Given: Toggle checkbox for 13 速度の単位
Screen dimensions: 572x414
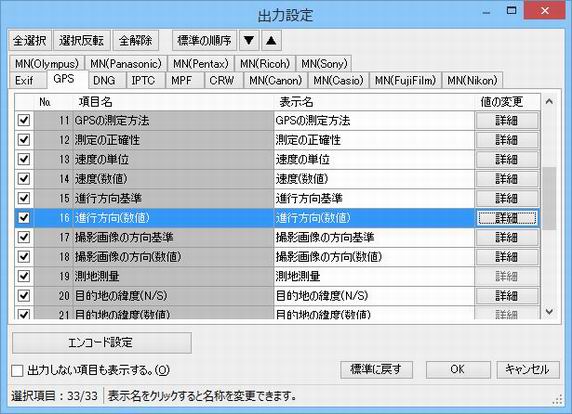Looking at the screenshot, I should point(24,159).
